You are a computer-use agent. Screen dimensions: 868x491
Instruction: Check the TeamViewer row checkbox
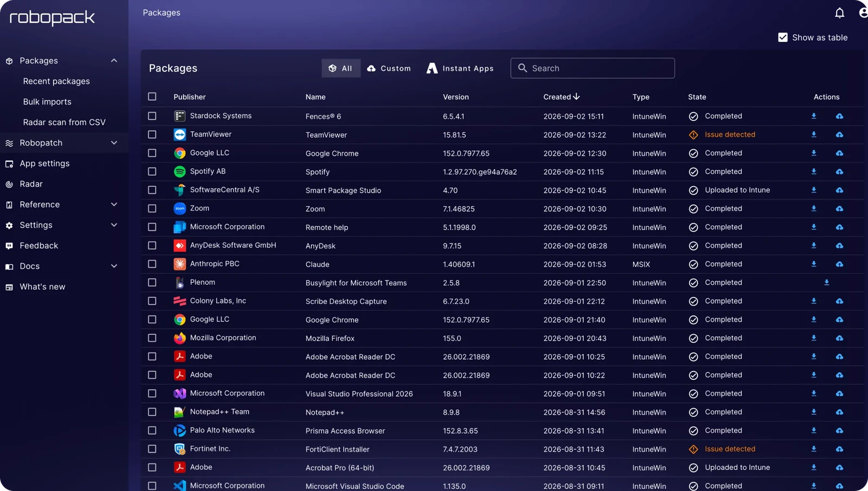tap(152, 135)
